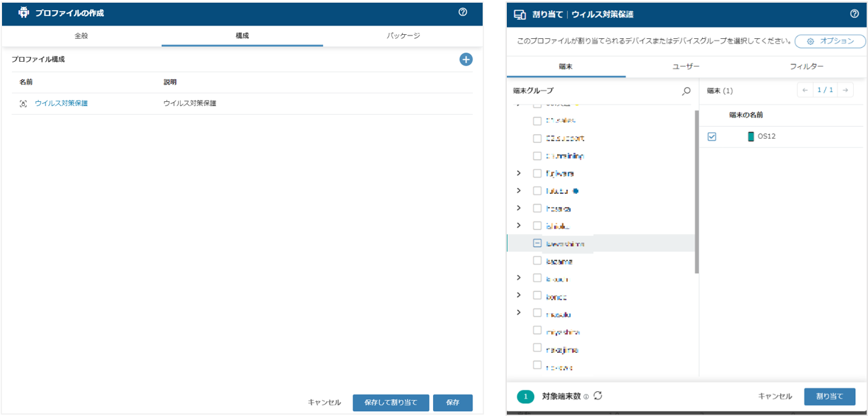Screen dimensions: 868x416
Task: Expand the hosaka group
Action: point(518,208)
